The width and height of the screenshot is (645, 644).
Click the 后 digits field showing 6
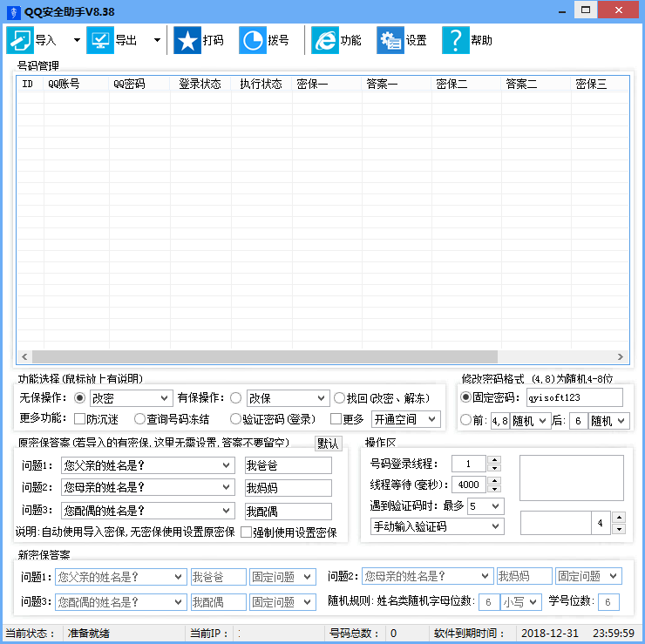(579, 421)
